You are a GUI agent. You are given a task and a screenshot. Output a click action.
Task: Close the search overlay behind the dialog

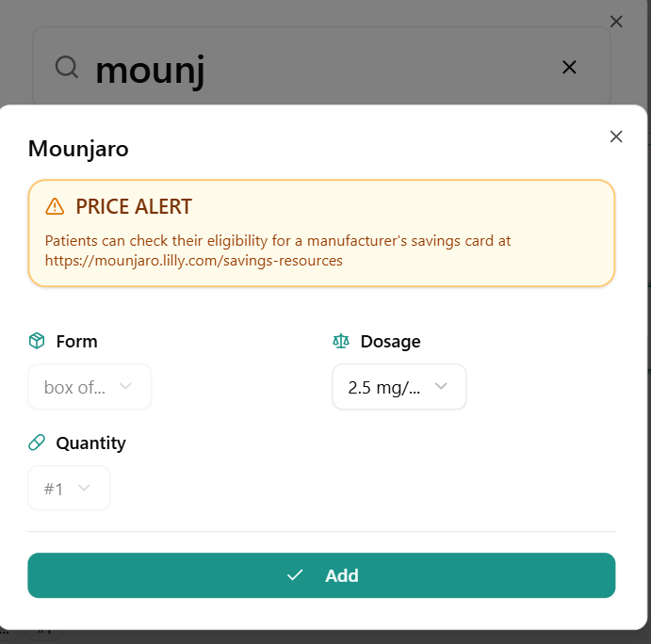tap(616, 22)
